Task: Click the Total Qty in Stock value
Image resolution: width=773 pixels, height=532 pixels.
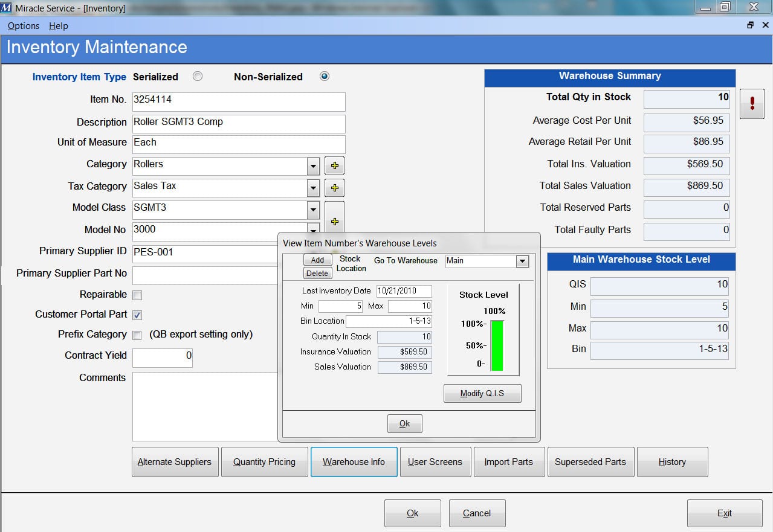Action: coord(687,99)
